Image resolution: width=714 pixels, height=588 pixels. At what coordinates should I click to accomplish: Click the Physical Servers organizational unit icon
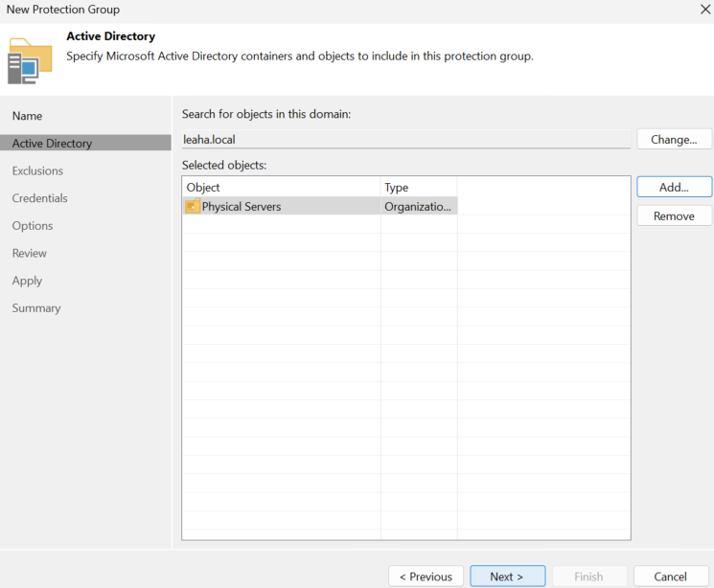point(193,206)
